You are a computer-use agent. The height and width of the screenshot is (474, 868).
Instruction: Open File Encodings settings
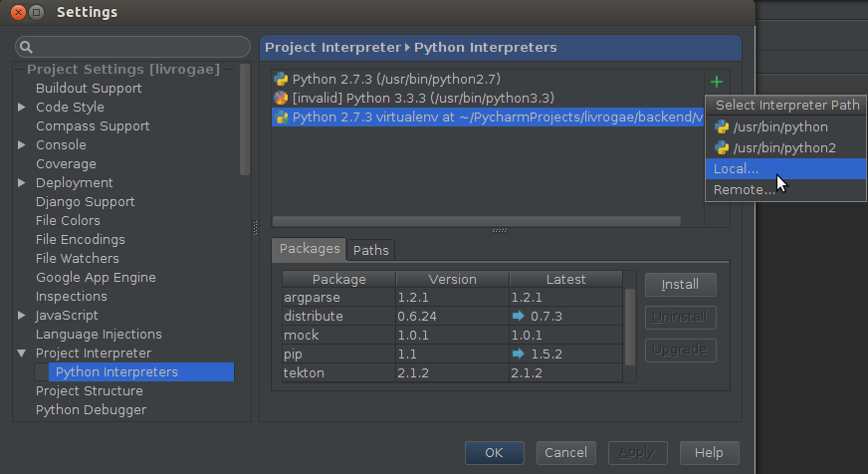81,239
